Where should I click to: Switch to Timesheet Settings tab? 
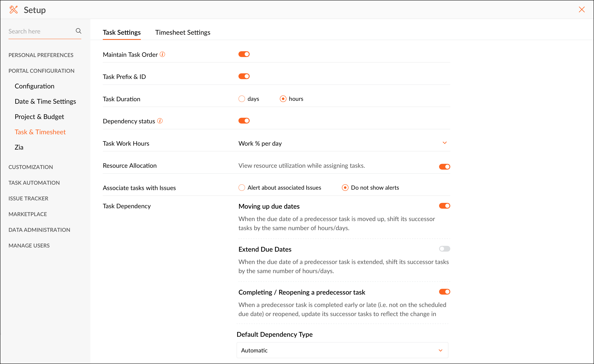(182, 32)
